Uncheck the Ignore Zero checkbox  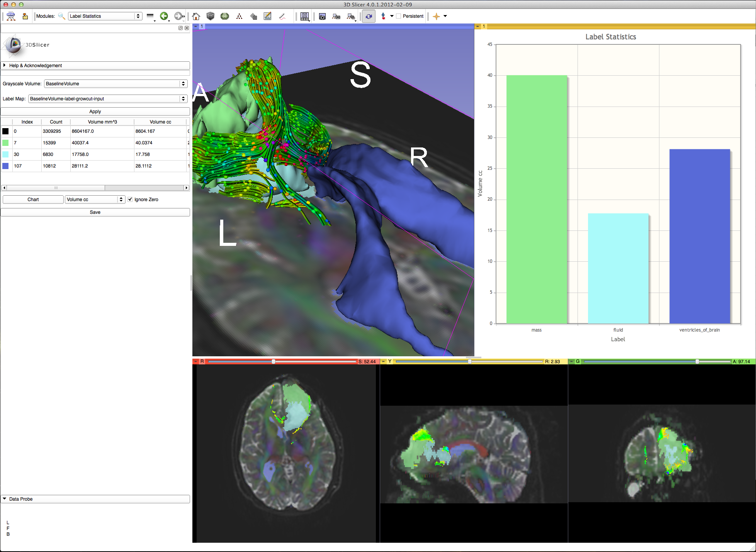pyautogui.click(x=130, y=200)
